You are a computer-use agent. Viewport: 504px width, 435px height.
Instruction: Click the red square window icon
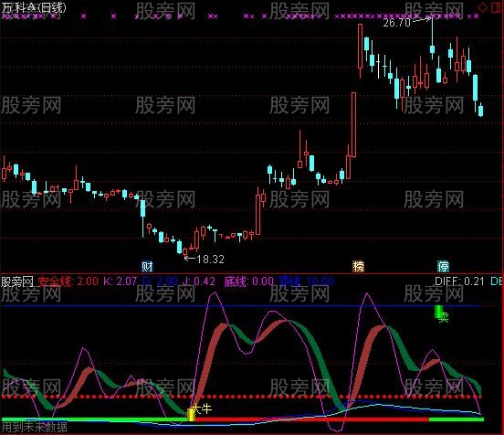(x=496, y=7)
